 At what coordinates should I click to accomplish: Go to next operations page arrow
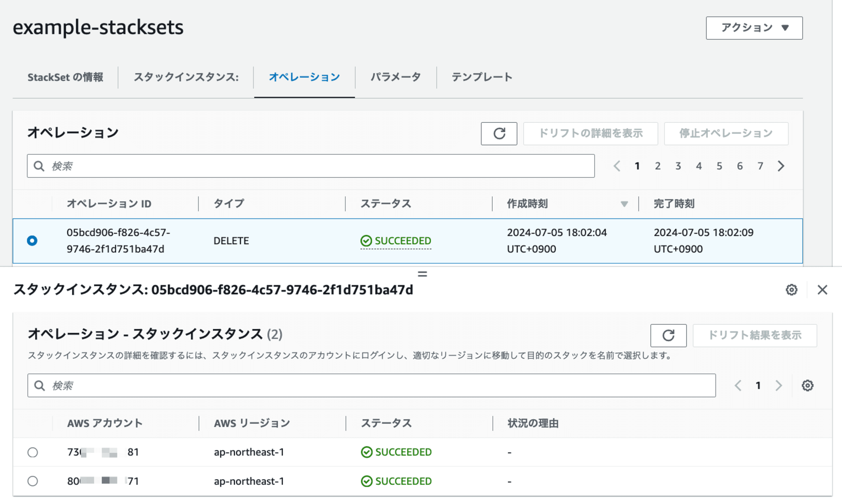pyautogui.click(x=781, y=166)
